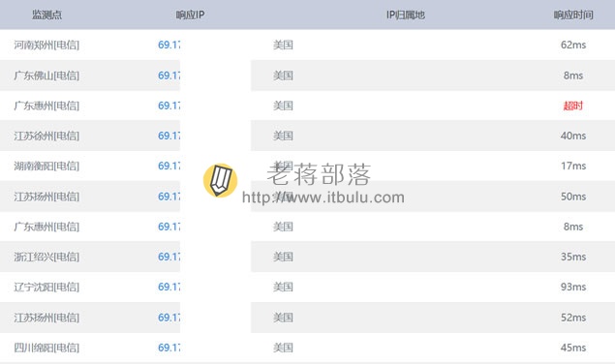Select the 江苏徐州[电信] monitoring point

click(46, 136)
